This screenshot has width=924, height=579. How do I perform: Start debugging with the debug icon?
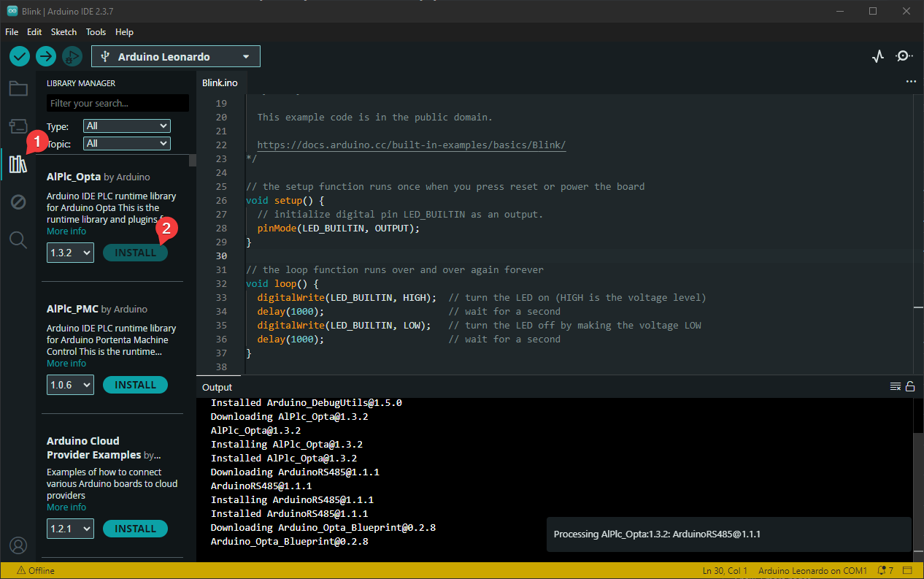[x=72, y=56]
